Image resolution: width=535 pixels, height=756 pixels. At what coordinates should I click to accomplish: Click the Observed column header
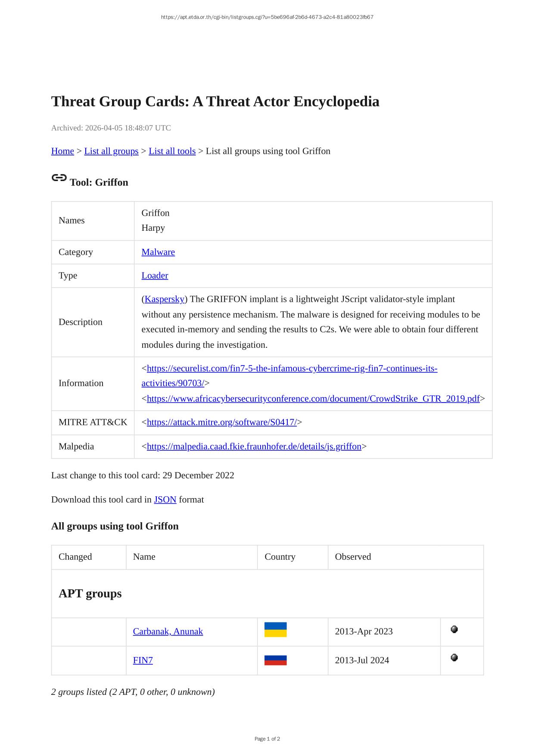[353, 557]
